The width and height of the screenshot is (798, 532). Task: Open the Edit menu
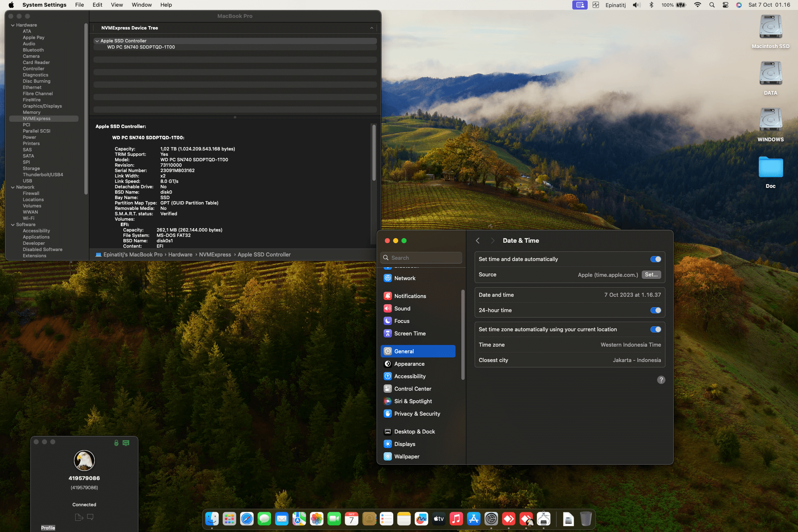(97, 5)
